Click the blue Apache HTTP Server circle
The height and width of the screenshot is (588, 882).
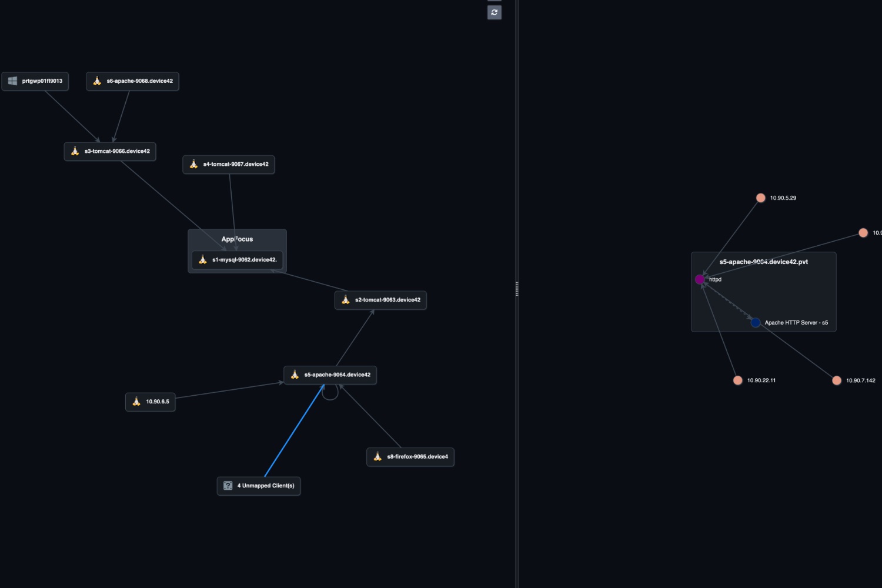[756, 323]
